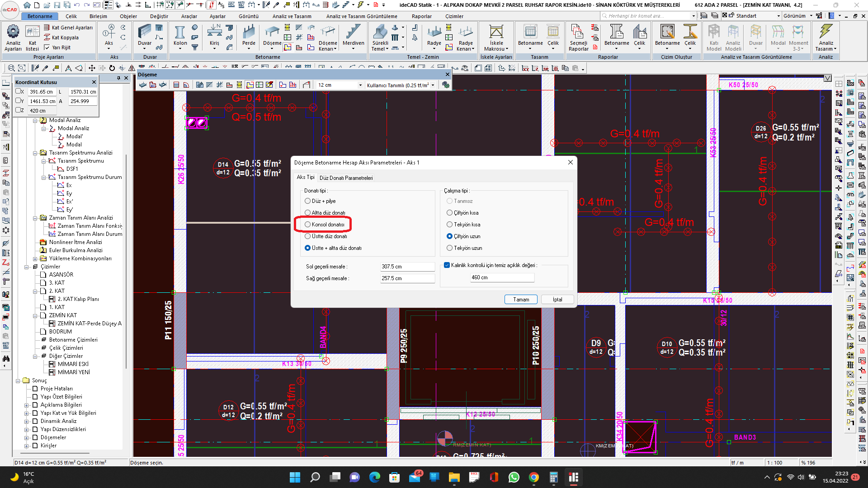Select the Kolon tool
868x488 pixels.
point(180,37)
